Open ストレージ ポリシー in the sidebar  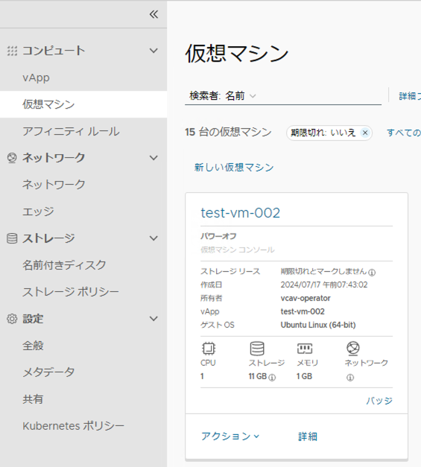coord(70,292)
